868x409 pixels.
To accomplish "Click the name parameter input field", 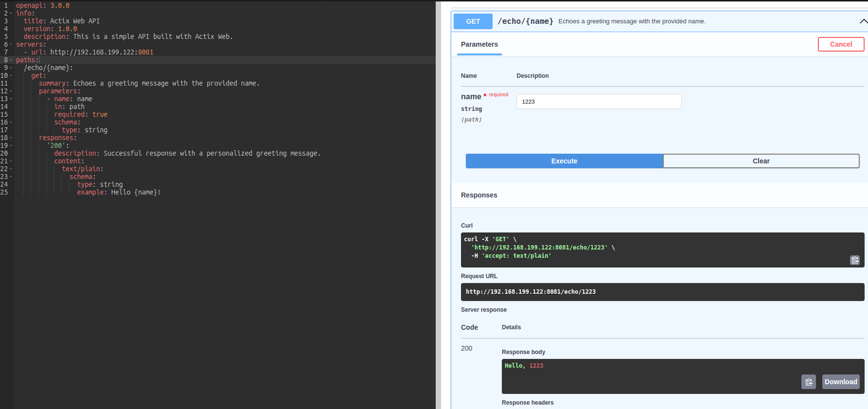I will (x=598, y=102).
